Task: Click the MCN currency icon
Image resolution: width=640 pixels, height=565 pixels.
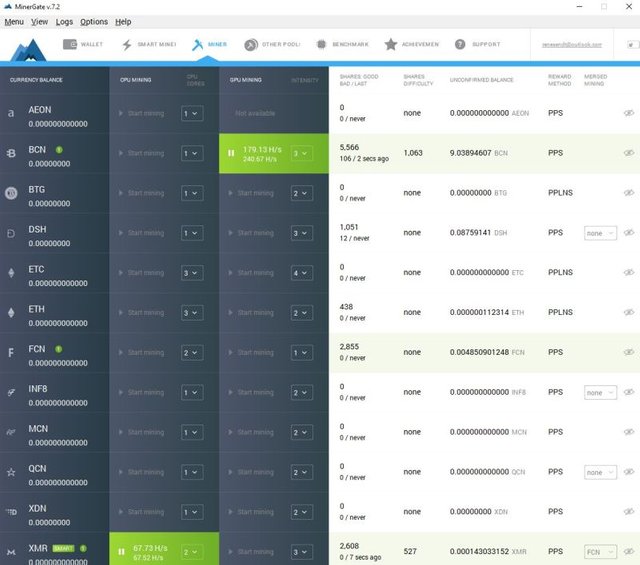Action: coord(11,432)
